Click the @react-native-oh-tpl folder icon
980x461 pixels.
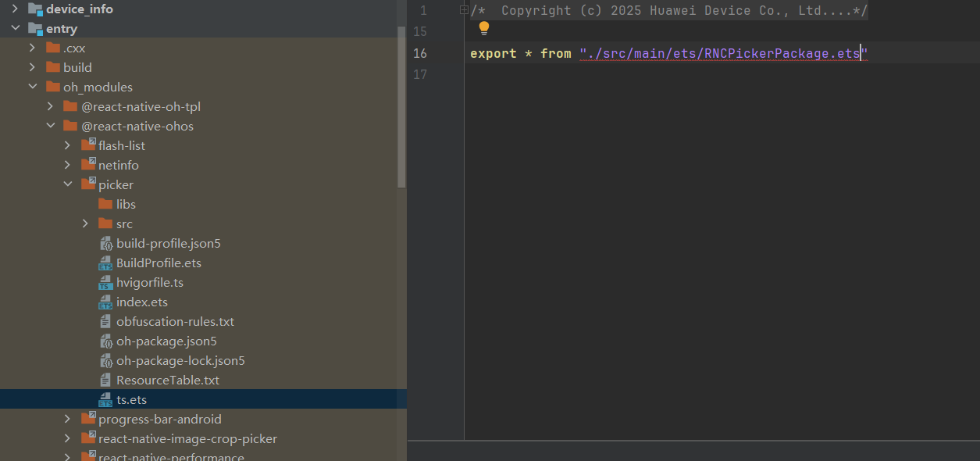coord(71,106)
